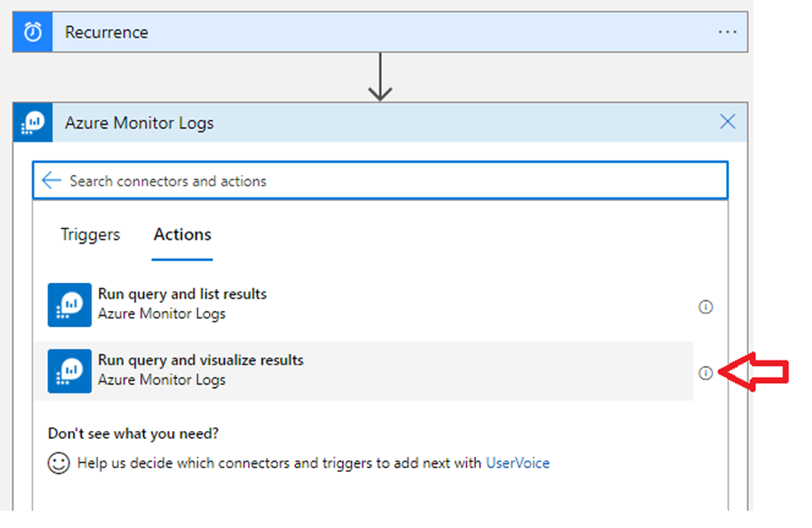Select Run query and visualize results action
The height and width of the screenshot is (528, 812).
(x=363, y=371)
